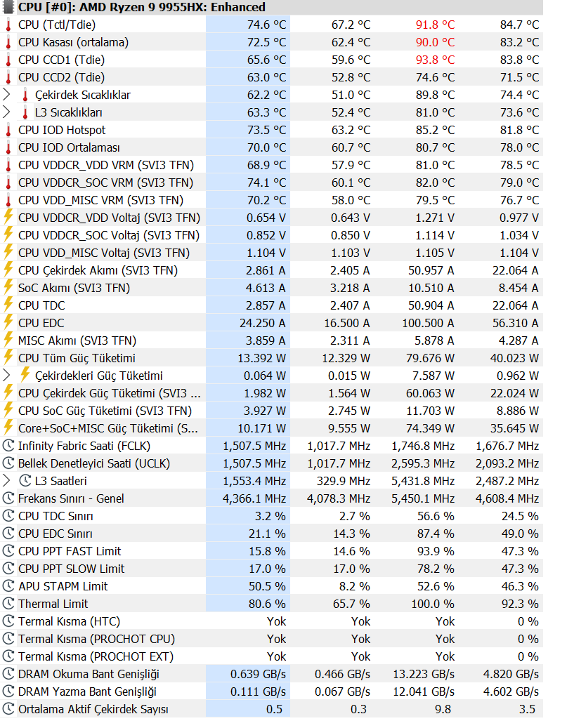This screenshot has width=567, height=728.
Task: Click lightning icon beside CPU VDD_MISC Voltaj
Action: click(8, 252)
